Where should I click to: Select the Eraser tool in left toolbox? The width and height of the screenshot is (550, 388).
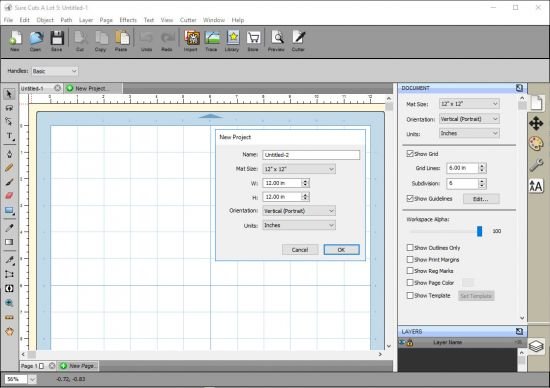[9, 195]
